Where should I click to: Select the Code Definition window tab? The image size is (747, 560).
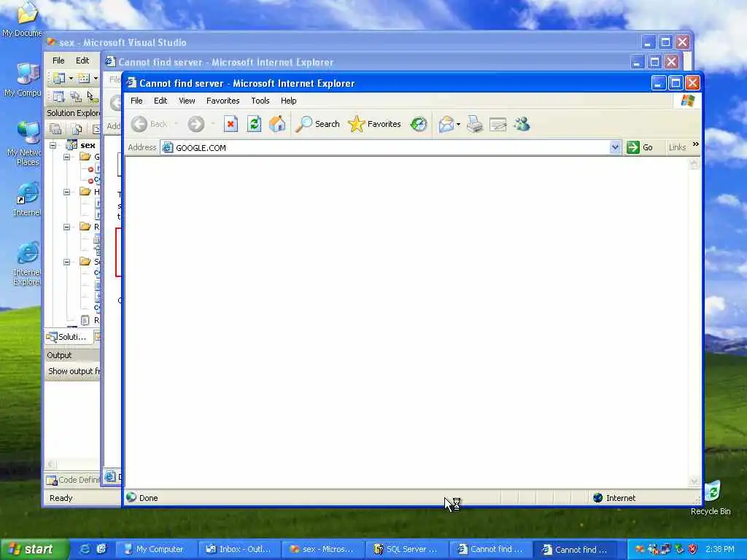point(73,480)
